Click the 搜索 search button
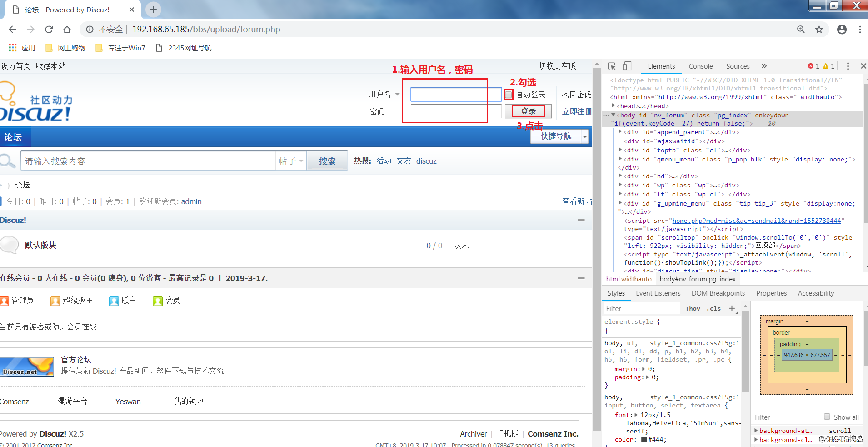The width and height of the screenshot is (868, 447). [327, 161]
